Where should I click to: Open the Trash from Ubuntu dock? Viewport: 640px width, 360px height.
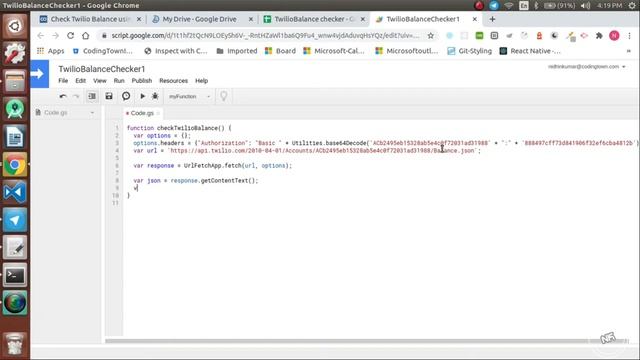pyautogui.click(x=15, y=344)
